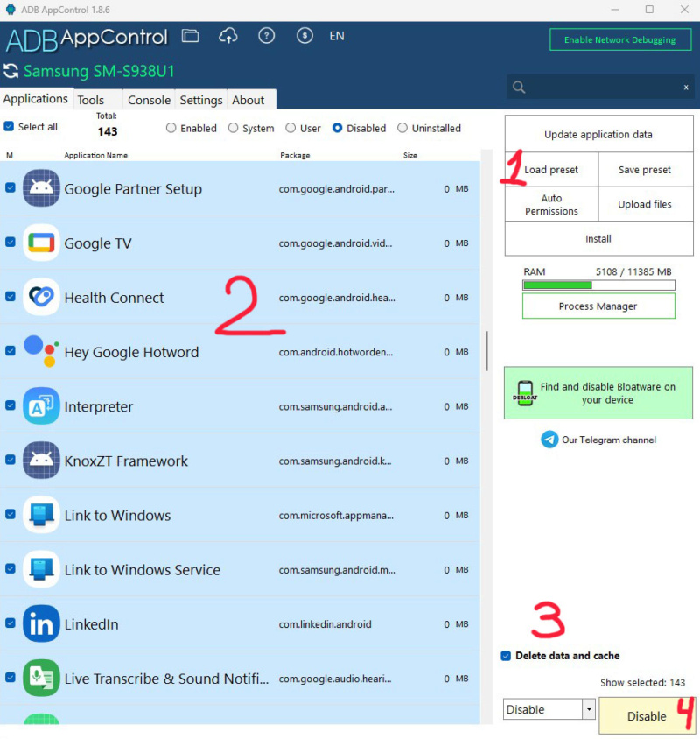
Task: Click the Link to Windows app icon
Action: 41,515
